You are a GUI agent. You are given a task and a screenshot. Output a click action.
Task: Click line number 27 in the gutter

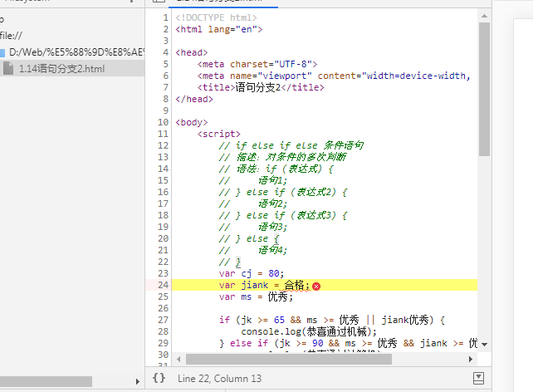pos(164,320)
